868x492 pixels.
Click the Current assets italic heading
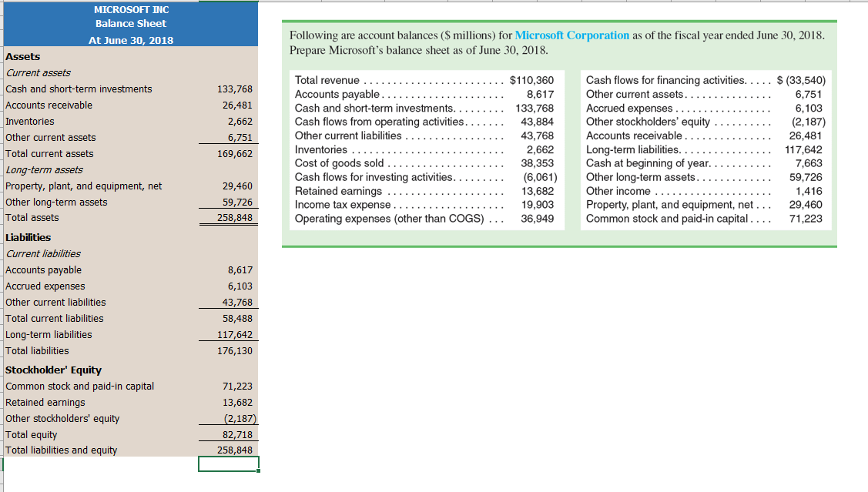[x=39, y=72]
